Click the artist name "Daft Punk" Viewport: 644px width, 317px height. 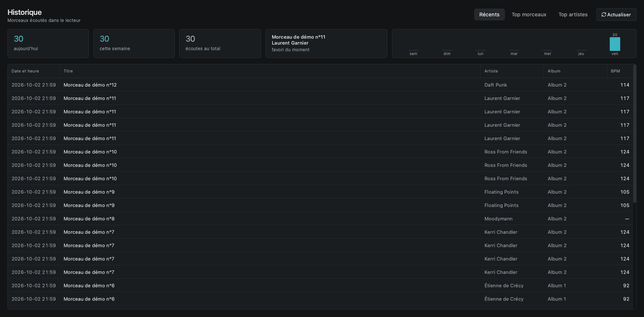click(x=496, y=85)
